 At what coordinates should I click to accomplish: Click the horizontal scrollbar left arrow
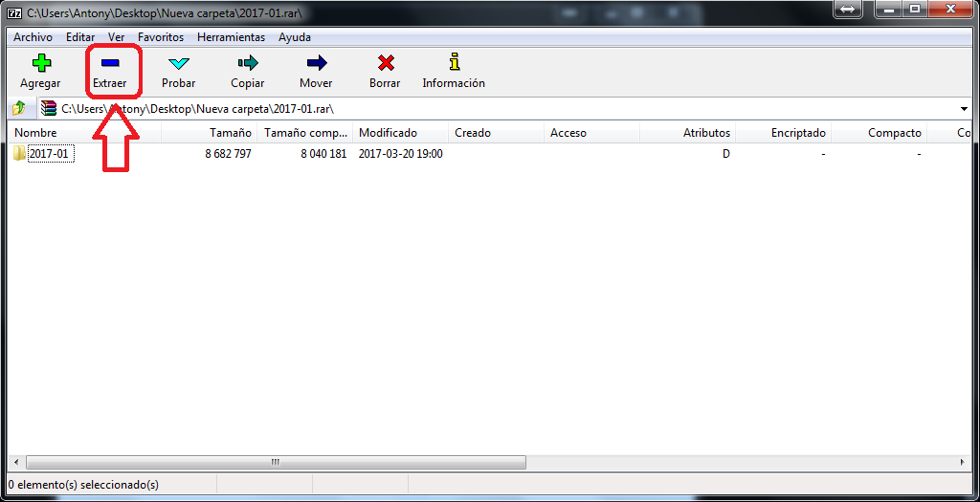pos(17,463)
